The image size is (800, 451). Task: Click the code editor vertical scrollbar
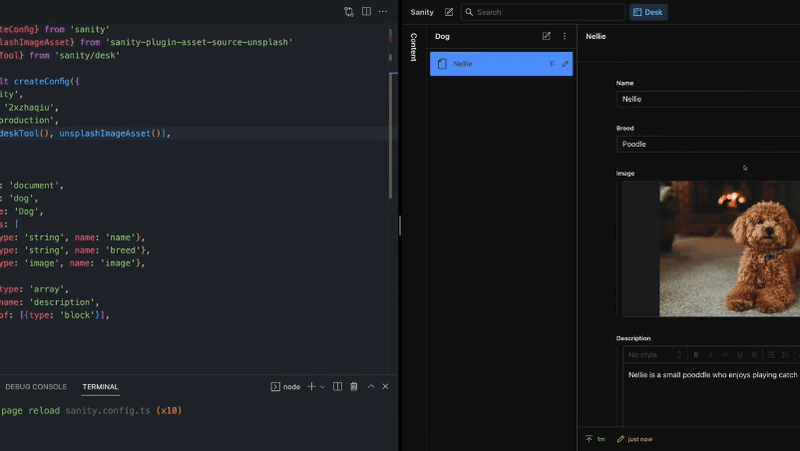[390, 135]
